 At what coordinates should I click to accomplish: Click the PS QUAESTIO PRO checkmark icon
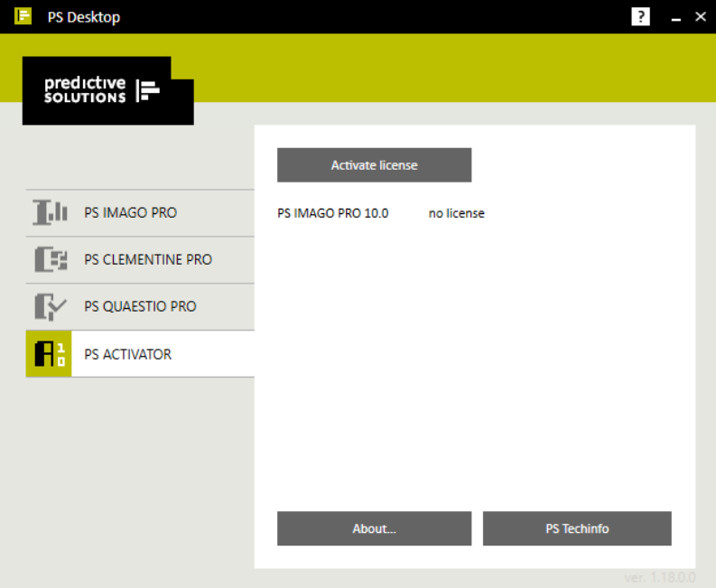click(x=51, y=306)
